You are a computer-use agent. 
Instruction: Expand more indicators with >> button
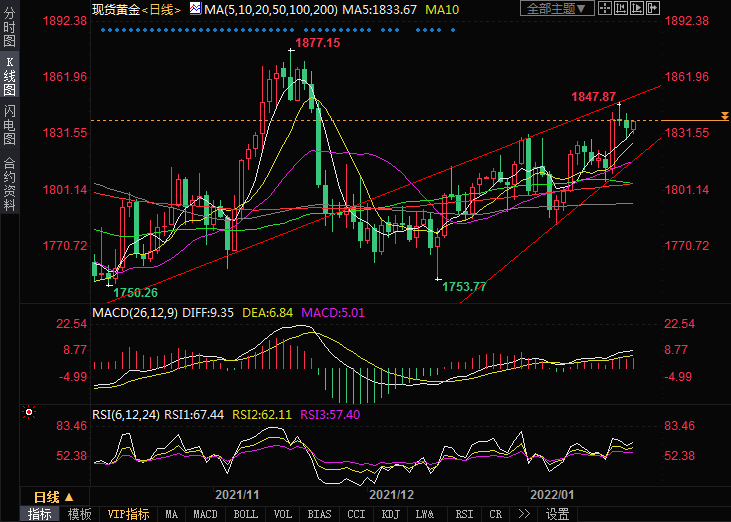click(523, 514)
